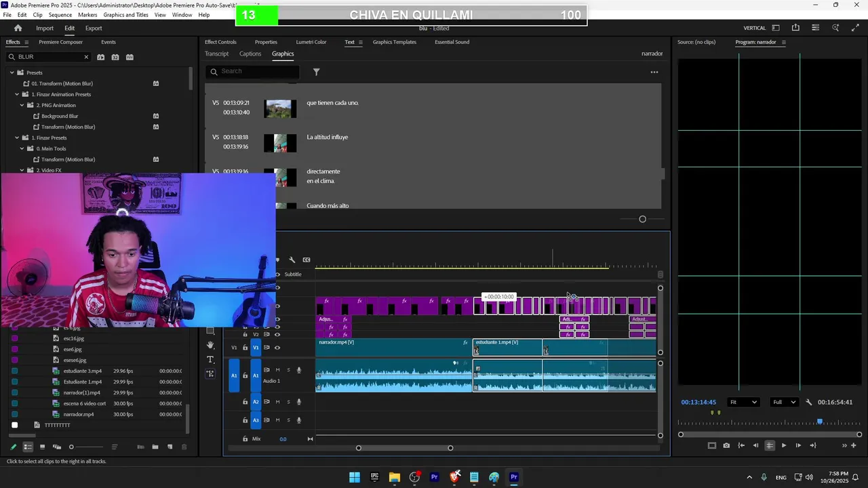This screenshot has height=488, width=868.
Task: Open Graphics and Titles menu
Action: pyautogui.click(x=126, y=15)
